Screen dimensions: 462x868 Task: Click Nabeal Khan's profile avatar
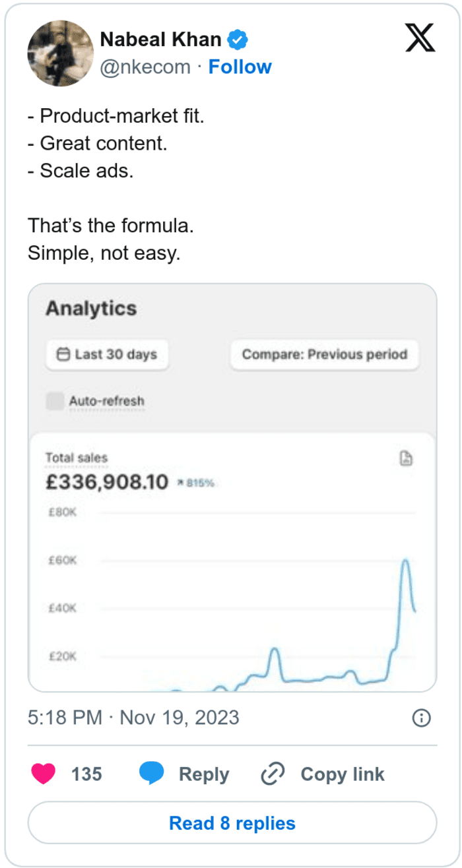point(60,53)
